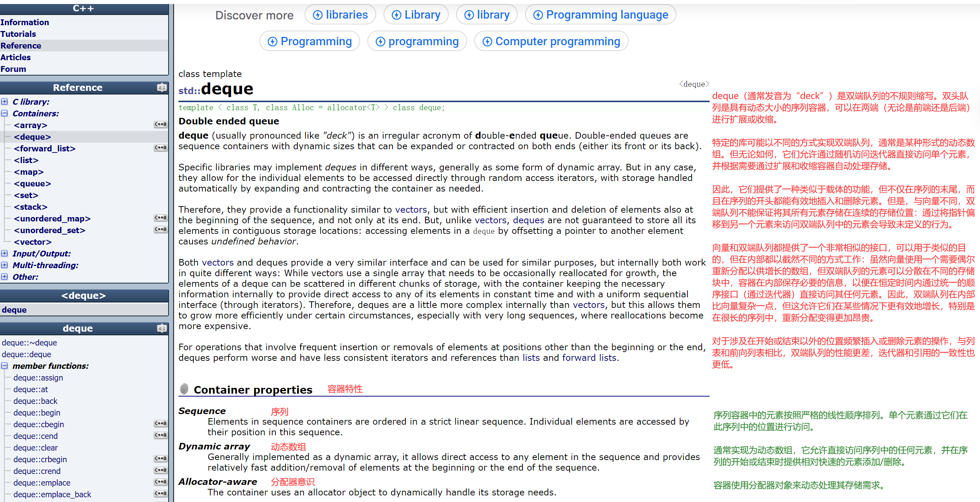Collapse the Containers tree node

[4, 113]
